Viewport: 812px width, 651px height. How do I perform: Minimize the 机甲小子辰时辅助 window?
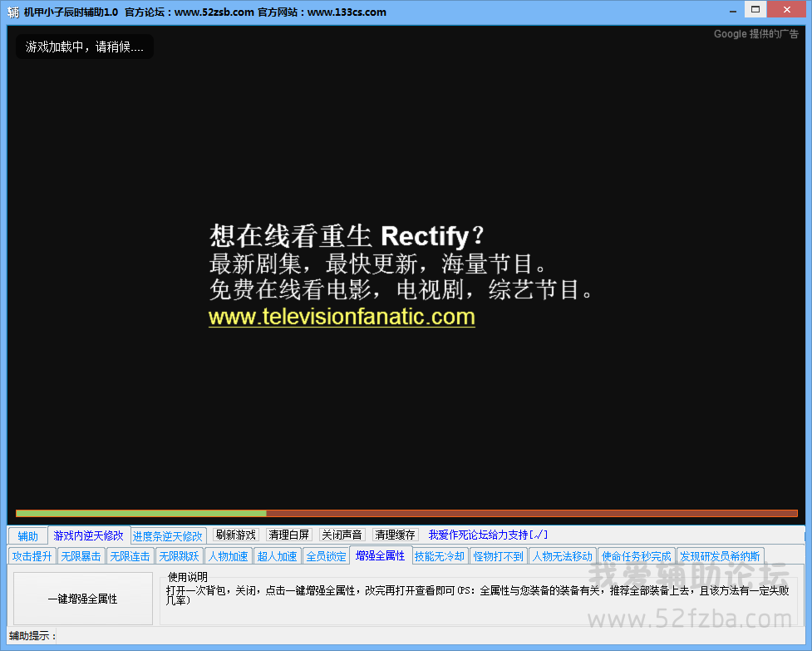click(x=733, y=10)
